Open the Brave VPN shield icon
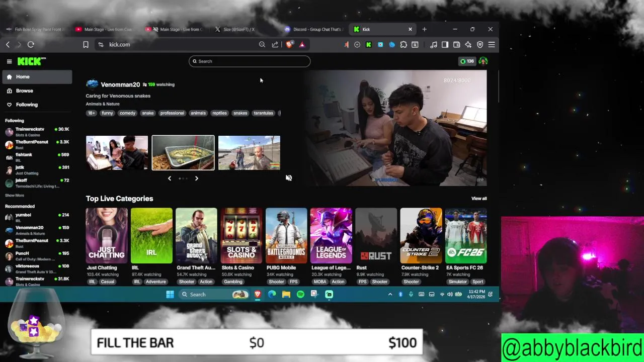The height and width of the screenshot is (362, 644). [x=480, y=45]
